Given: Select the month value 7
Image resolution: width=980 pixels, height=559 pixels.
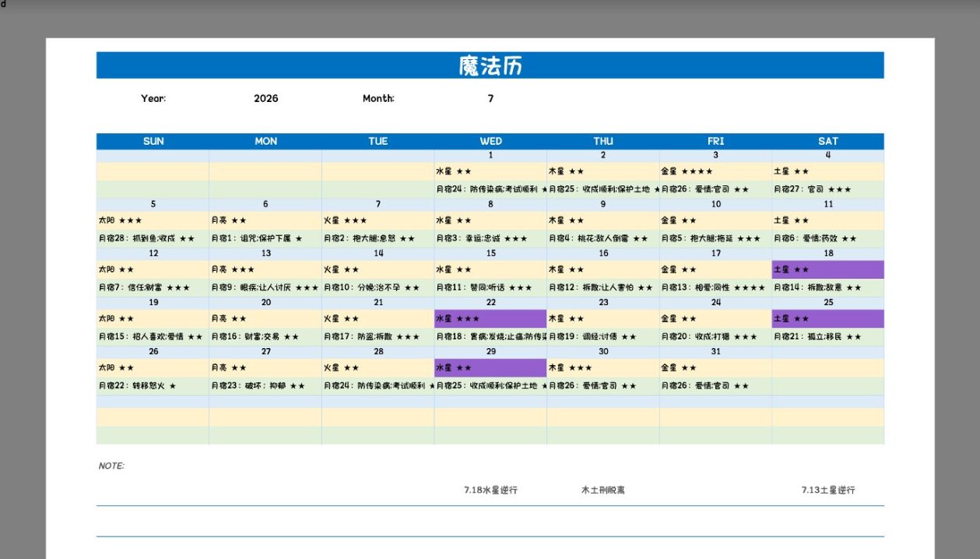Looking at the screenshot, I should [x=490, y=98].
